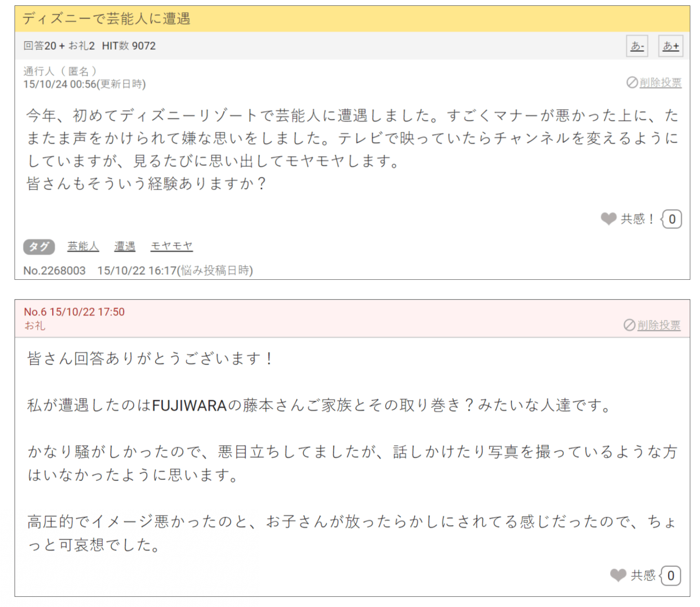Viewport: 700px width, 607px height.
Task: Click the paragraph starting かなり騒がしかったので
Action: (352, 463)
